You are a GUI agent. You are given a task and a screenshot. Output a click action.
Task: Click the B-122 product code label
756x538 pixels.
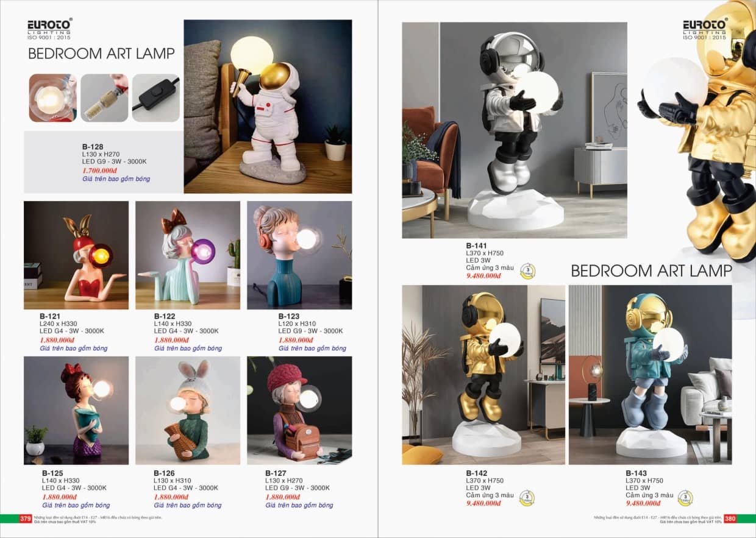coord(165,316)
